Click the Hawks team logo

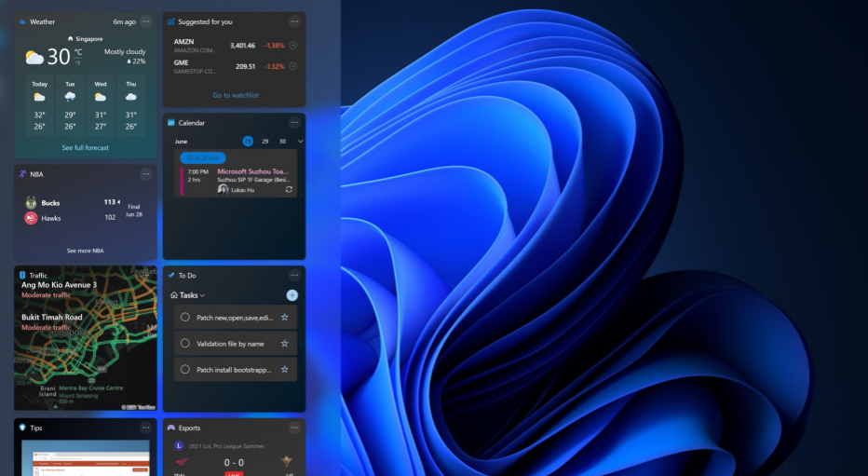[x=31, y=218]
